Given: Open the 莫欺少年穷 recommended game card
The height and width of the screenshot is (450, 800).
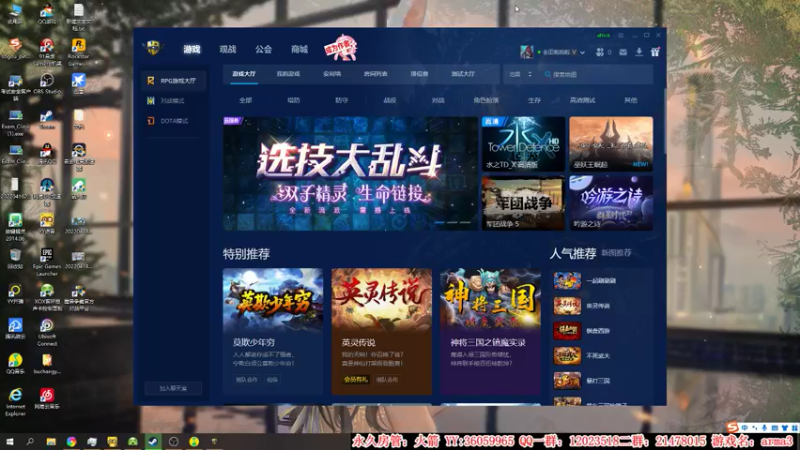Looking at the screenshot, I should pyautogui.click(x=273, y=331).
